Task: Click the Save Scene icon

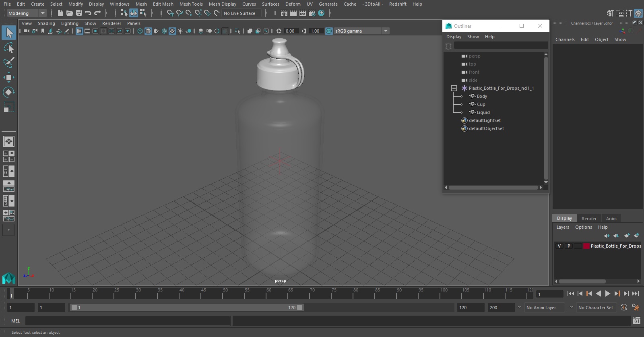Action: 79,13
